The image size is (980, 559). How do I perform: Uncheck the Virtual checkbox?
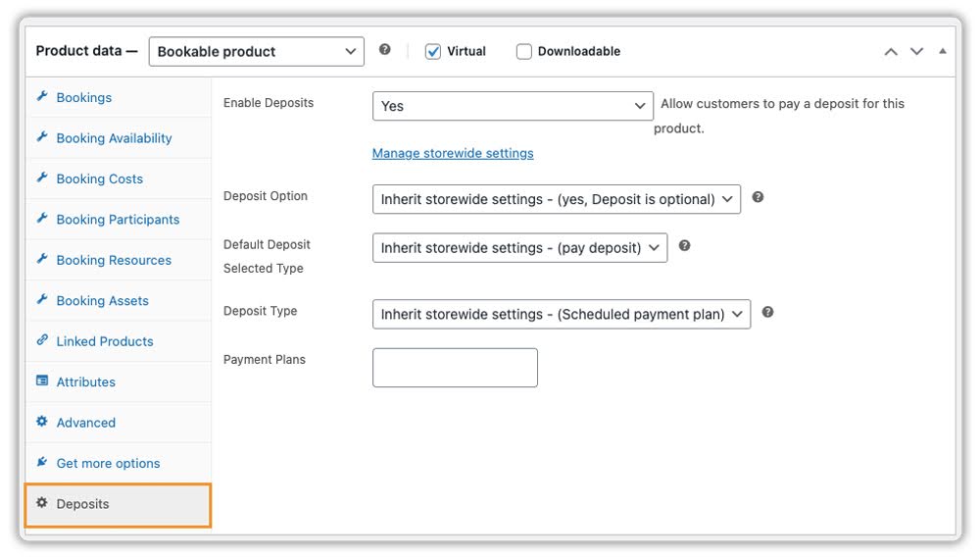433,51
